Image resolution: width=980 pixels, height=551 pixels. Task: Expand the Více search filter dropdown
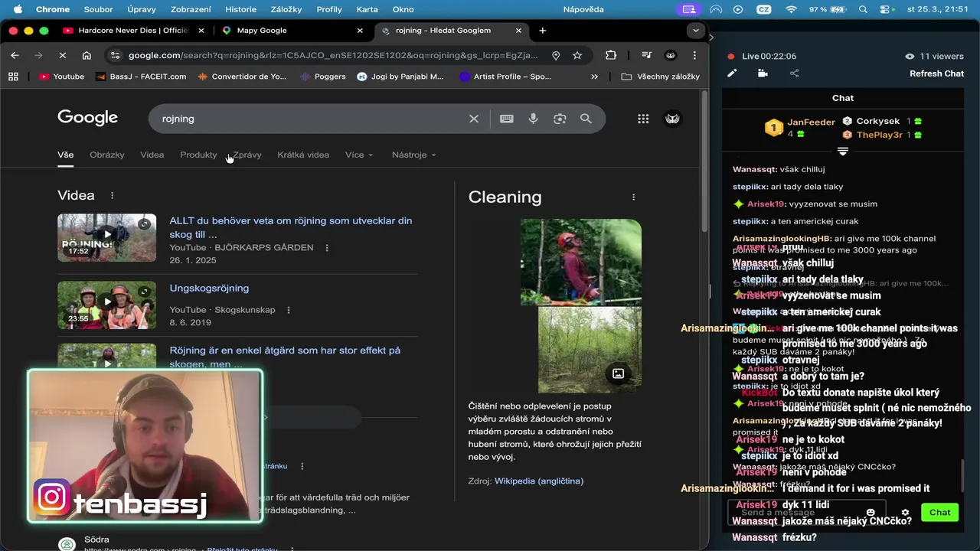coord(359,155)
